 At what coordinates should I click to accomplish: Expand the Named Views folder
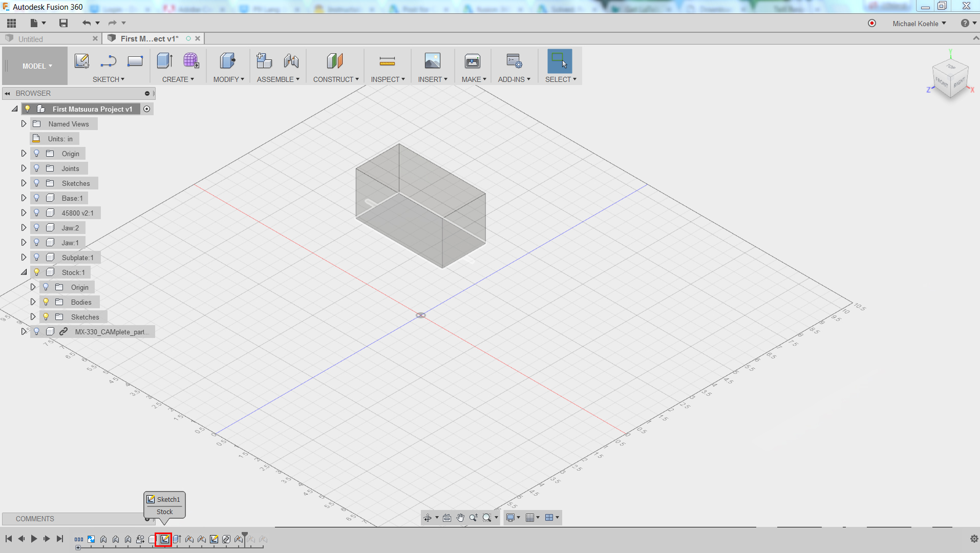click(x=24, y=123)
